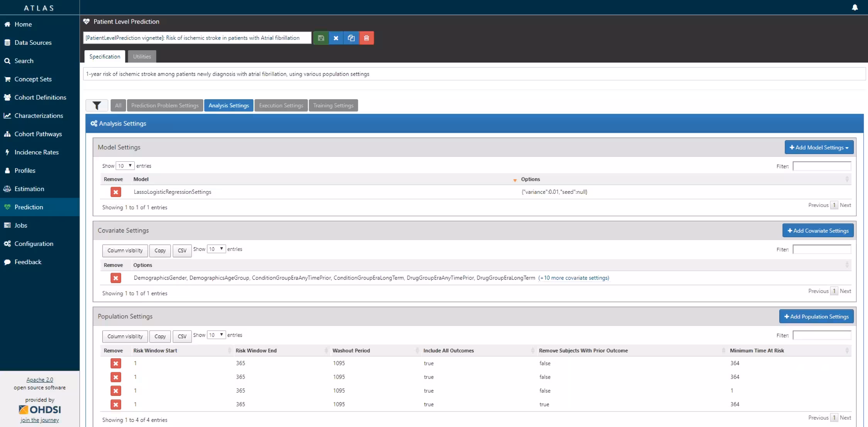Click the blue close X icon button

336,38
